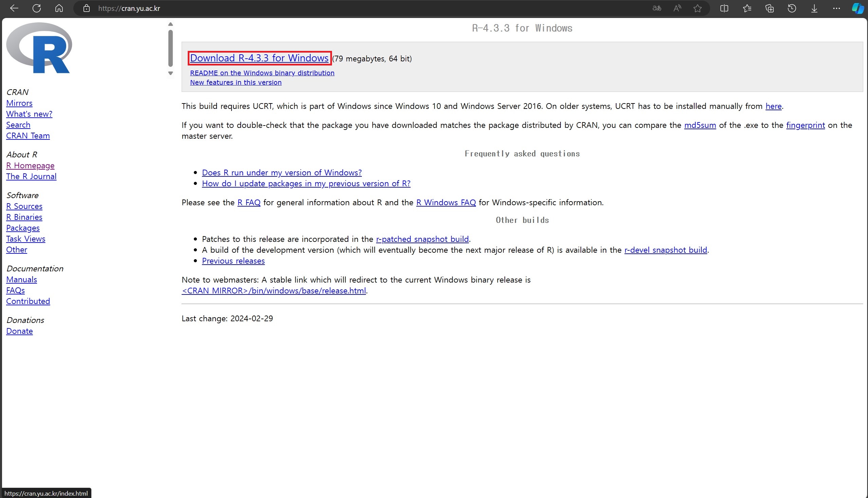Open the translate page icon
This screenshot has width=868, height=498.
[x=657, y=8]
